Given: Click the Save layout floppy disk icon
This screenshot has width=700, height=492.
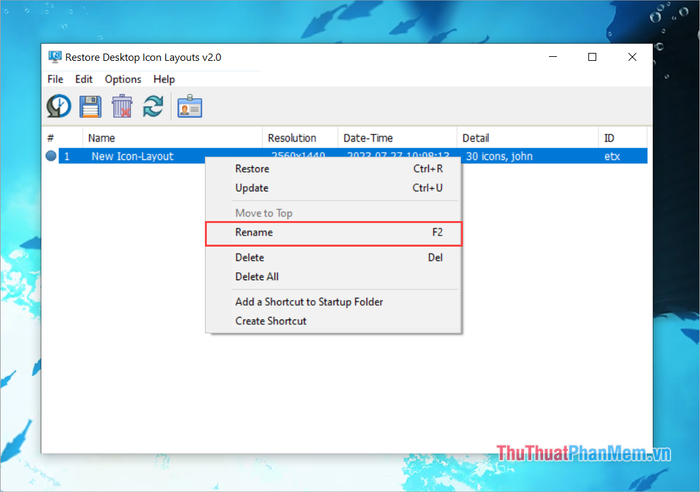Looking at the screenshot, I should (x=90, y=107).
